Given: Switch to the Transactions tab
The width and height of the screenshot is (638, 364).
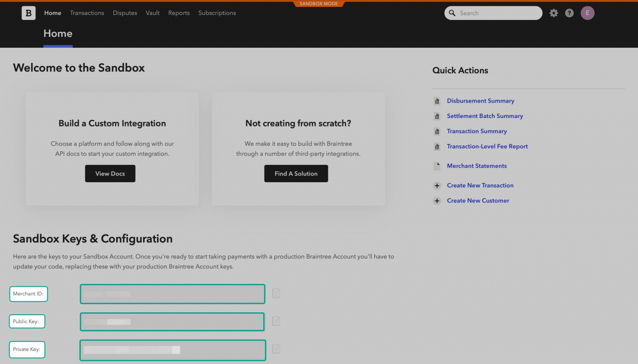Looking at the screenshot, I should pyautogui.click(x=87, y=13).
